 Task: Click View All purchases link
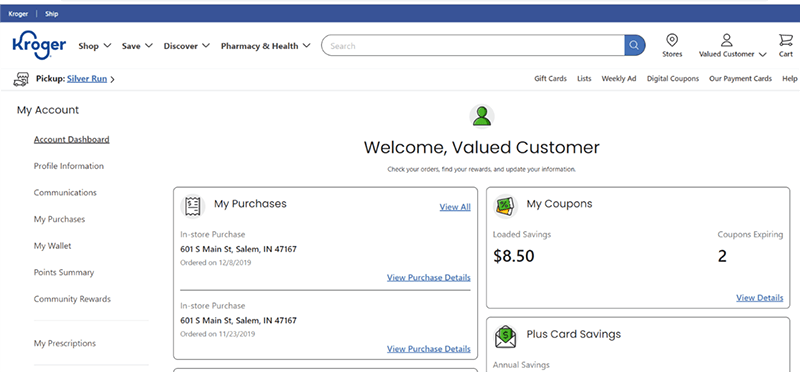pos(455,207)
